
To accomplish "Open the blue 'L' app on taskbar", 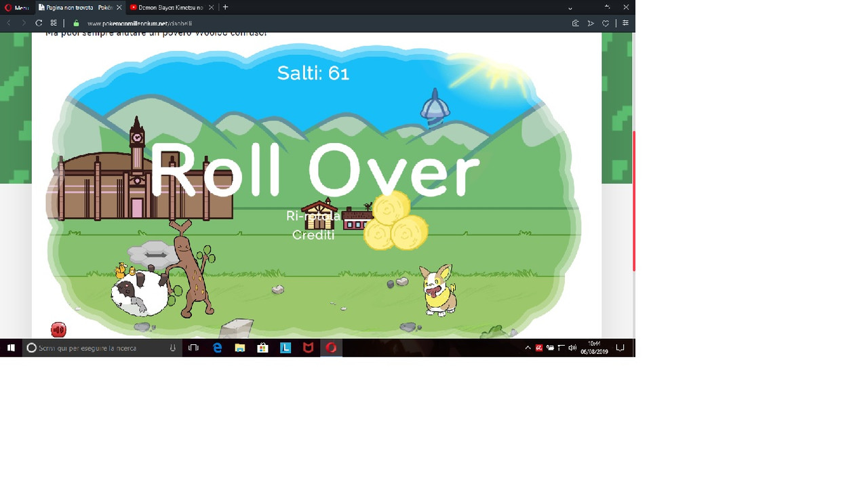I will coord(285,348).
